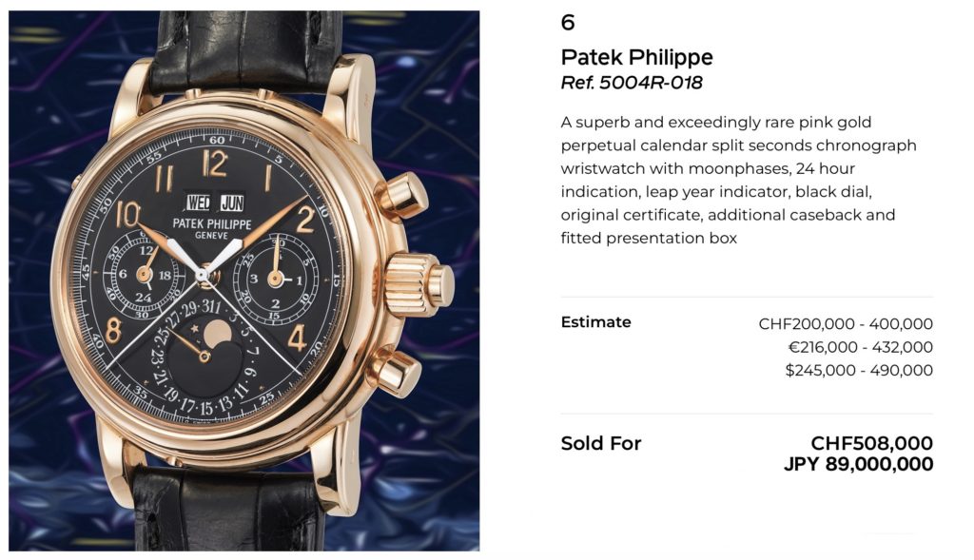
Task: Click the Estimate label
Action: [595, 322]
